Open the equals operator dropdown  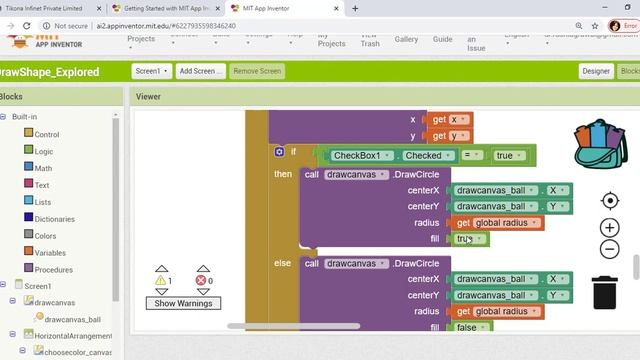(473, 155)
